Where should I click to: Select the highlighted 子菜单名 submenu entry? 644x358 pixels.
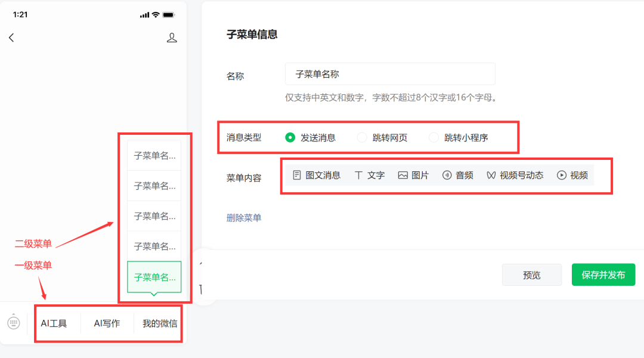click(x=154, y=277)
